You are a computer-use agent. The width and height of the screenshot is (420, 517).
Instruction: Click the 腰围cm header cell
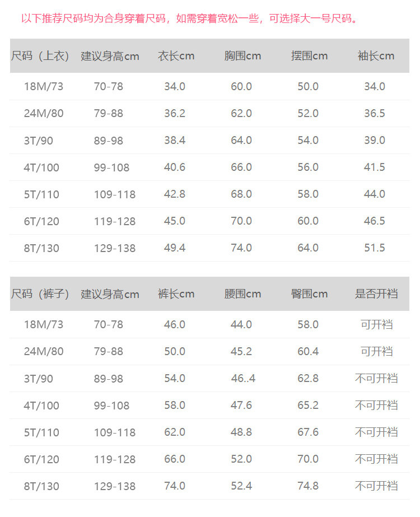click(242, 294)
